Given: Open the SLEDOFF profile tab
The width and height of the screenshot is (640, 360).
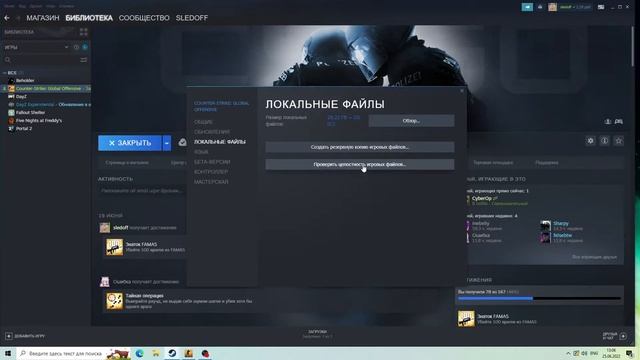Looking at the screenshot, I should [x=192, y=18].
